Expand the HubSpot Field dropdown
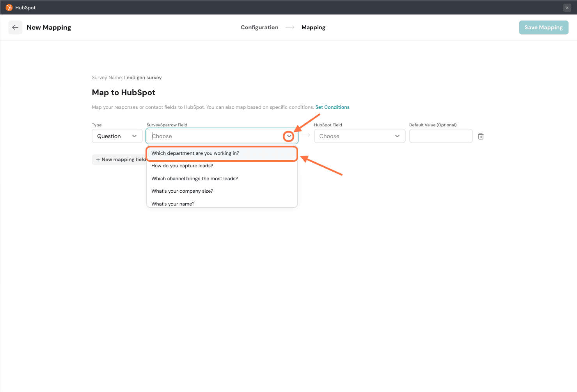 [359, 136]
